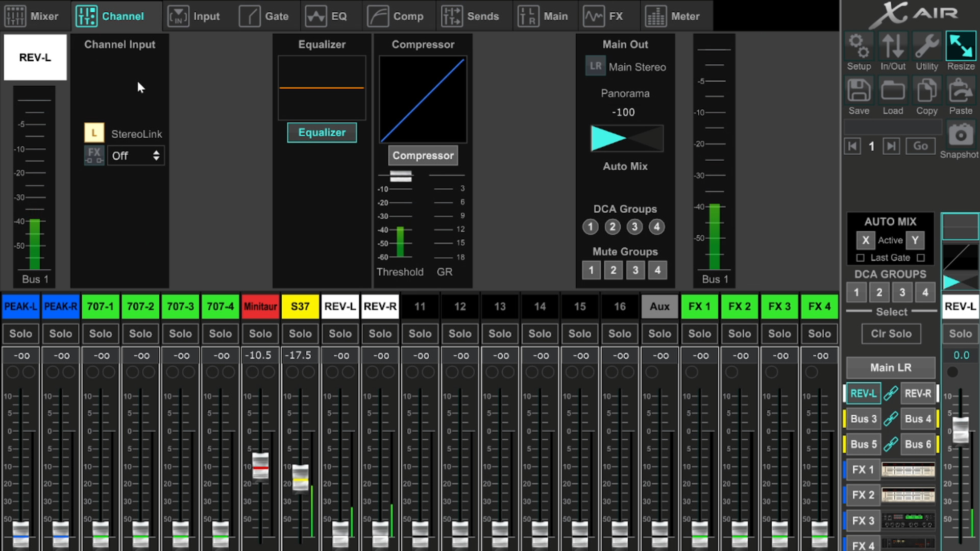
Task: Click the next-snapshot arrow beside Go
Action: pyautogui.click(x=891, y=146)
